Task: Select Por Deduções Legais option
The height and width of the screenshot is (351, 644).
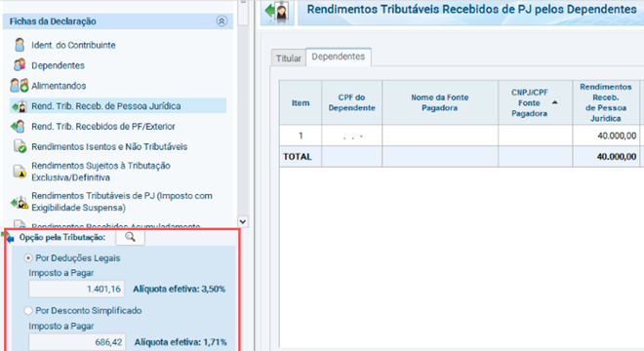Action: [x=28, y=258]
